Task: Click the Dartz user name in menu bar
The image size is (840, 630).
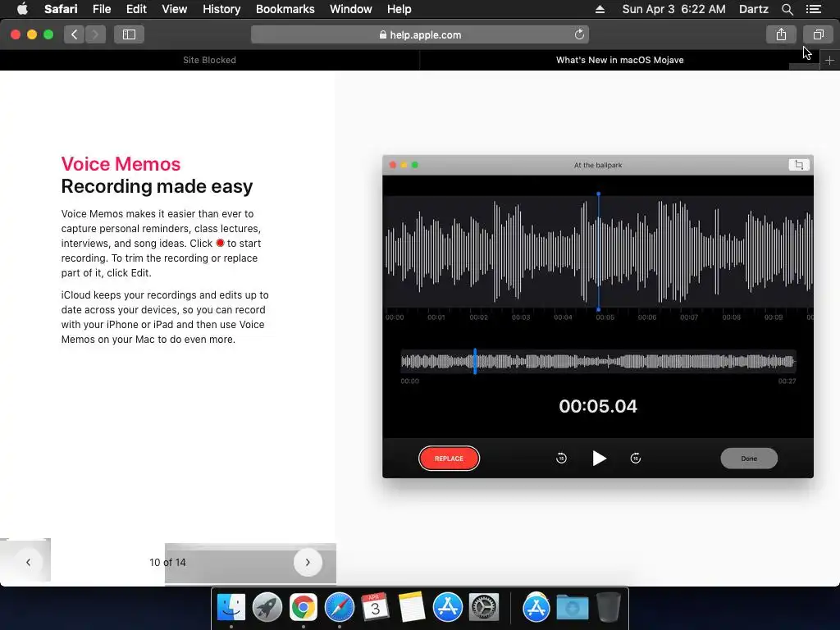Action: pyautogui.click(x=753, y=9)
